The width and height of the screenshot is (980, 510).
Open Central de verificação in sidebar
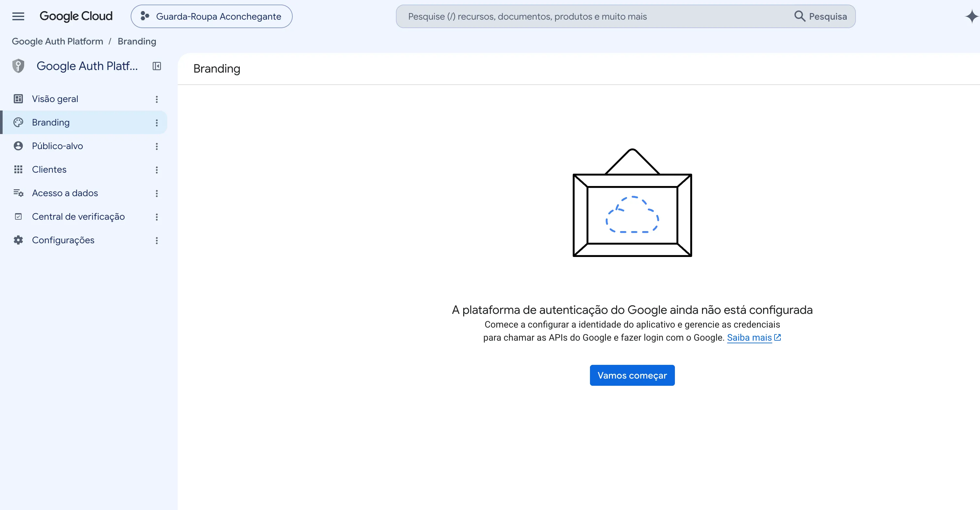pos(84,217)
